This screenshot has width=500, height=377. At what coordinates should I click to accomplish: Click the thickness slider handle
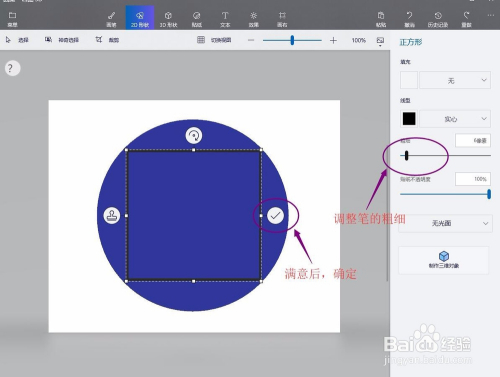click(x=406, y=155)
